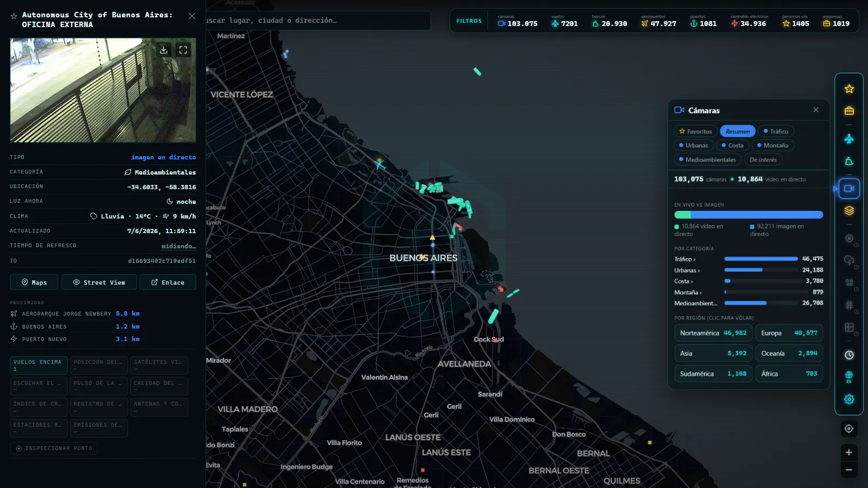This screenshot has height=488, width=868.
Task: Open Street View for this camera
Action: tap(99, 282)
